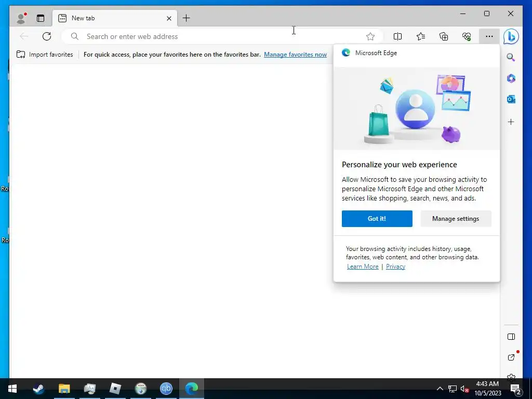The height and width of the screenshot is (399, 532).
Task: Open the Learn More link
Action: click(363, 267)
